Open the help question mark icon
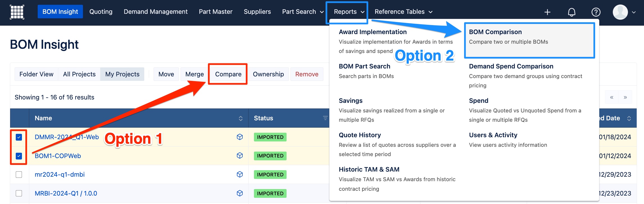Screen dimensions: 644x204 [x=596, y=12]
